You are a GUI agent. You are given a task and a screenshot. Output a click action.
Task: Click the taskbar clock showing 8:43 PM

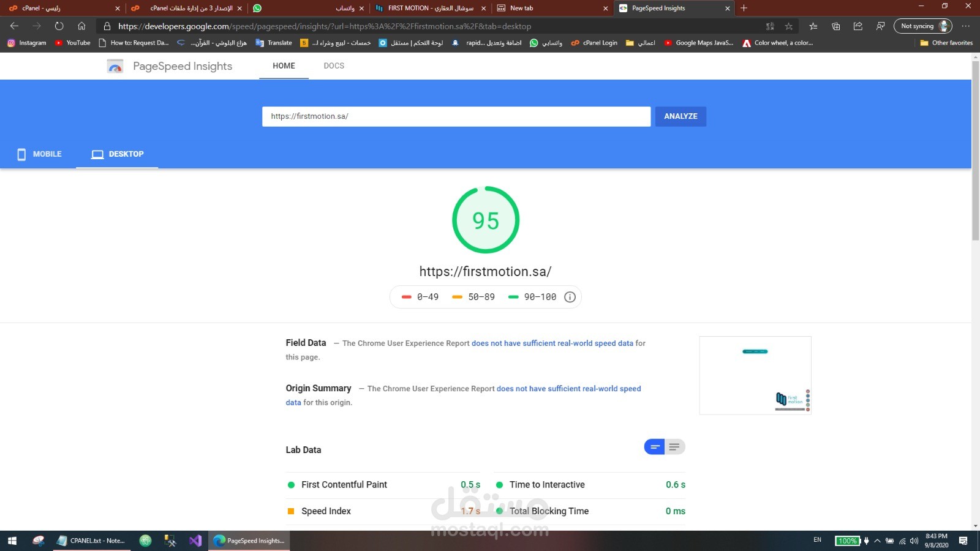937,541
